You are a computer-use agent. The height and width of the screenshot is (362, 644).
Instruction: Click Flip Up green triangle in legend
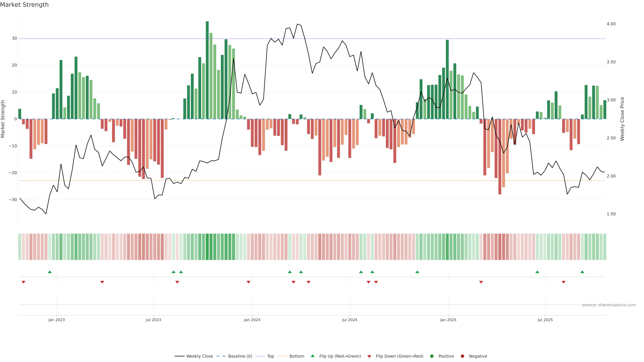coord(312,356)
